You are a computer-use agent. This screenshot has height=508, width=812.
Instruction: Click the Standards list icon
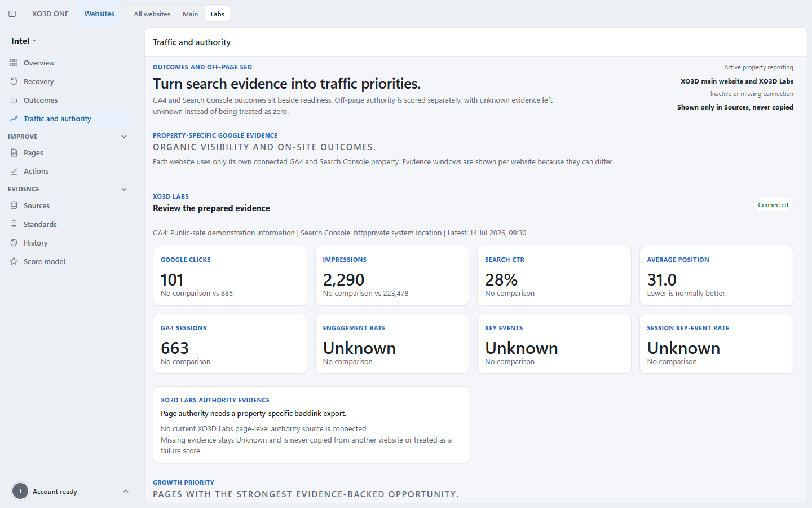click(x=14, y=224)
